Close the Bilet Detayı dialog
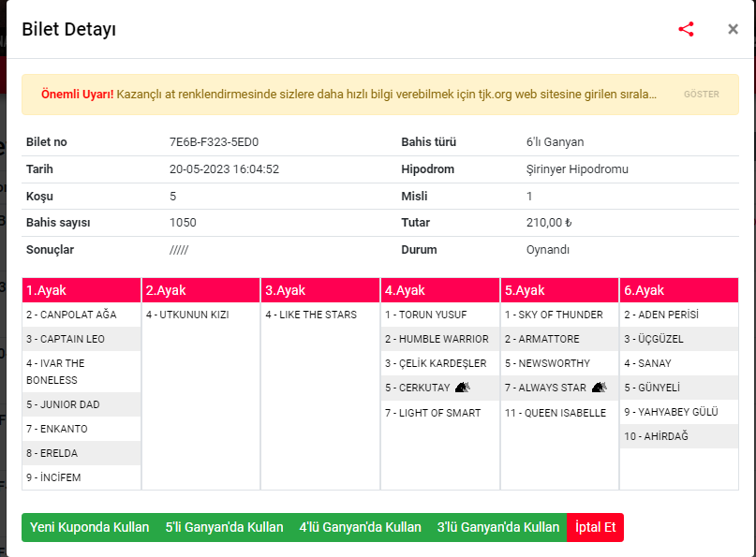756x557 pixels. coord(733,29)
